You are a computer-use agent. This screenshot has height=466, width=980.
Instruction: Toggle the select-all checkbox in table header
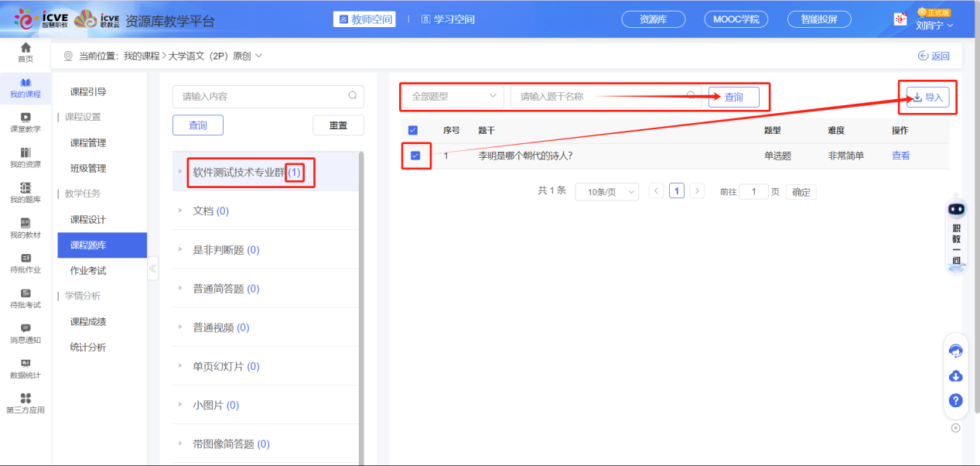412,130
